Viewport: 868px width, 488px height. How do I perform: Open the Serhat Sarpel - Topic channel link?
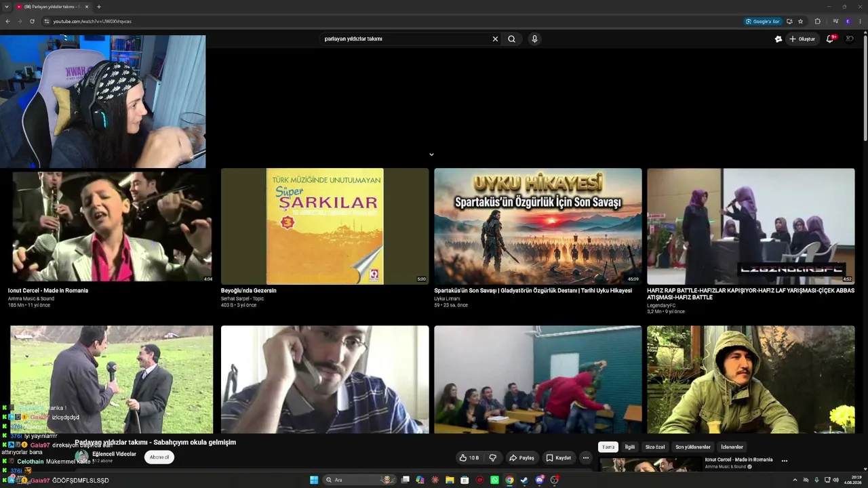242,299
